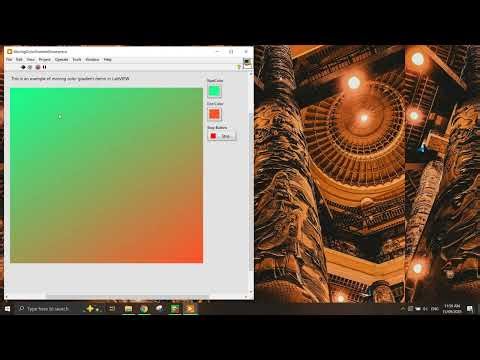Click the Run arrow in LabVIEW toolbar
The height and width of the screenshot is (360, 480).
click(23, 67)
